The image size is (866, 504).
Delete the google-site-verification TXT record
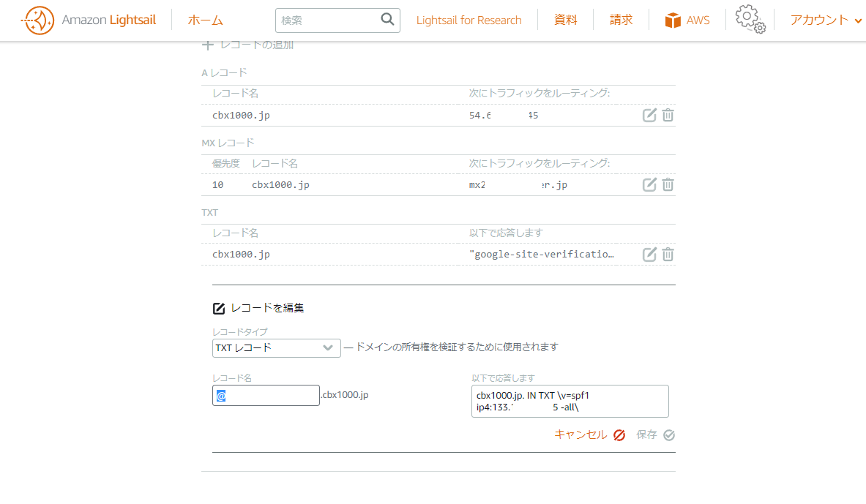668,254
